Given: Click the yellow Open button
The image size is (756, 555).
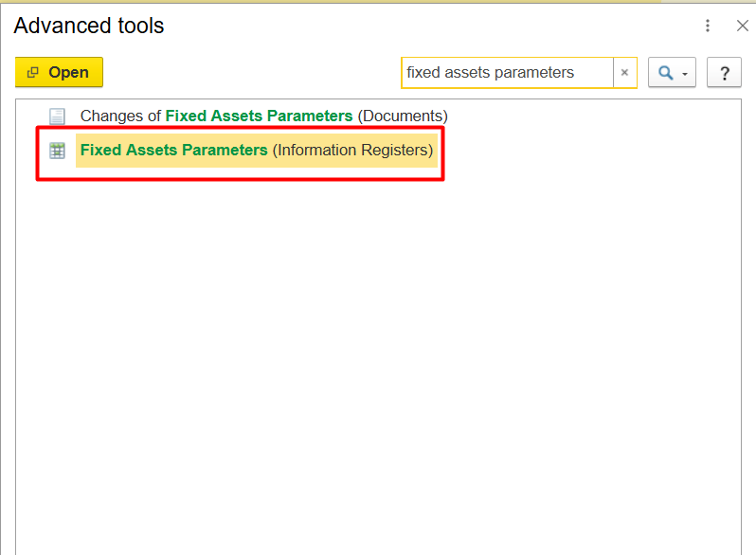Looking at the screenshot, I should [x=59, y=72].
